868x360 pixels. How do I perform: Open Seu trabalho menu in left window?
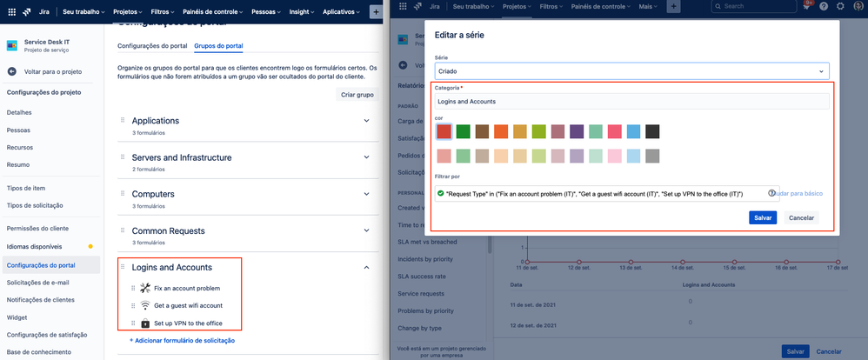(x=82, y=11)
